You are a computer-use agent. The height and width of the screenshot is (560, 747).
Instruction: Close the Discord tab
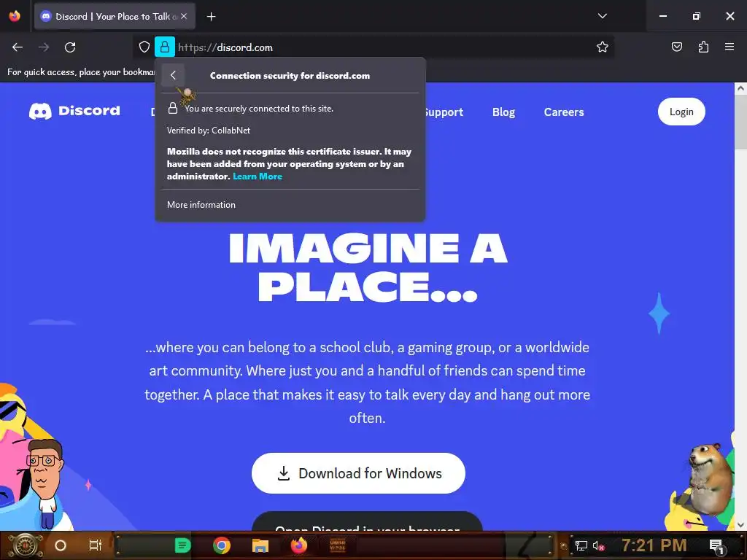(x=184, y=16)
